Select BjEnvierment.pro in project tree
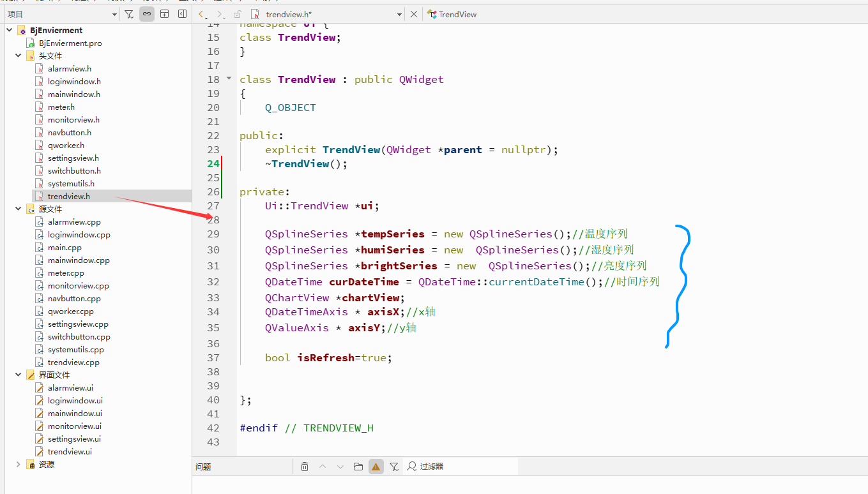 tap(70, 43)
